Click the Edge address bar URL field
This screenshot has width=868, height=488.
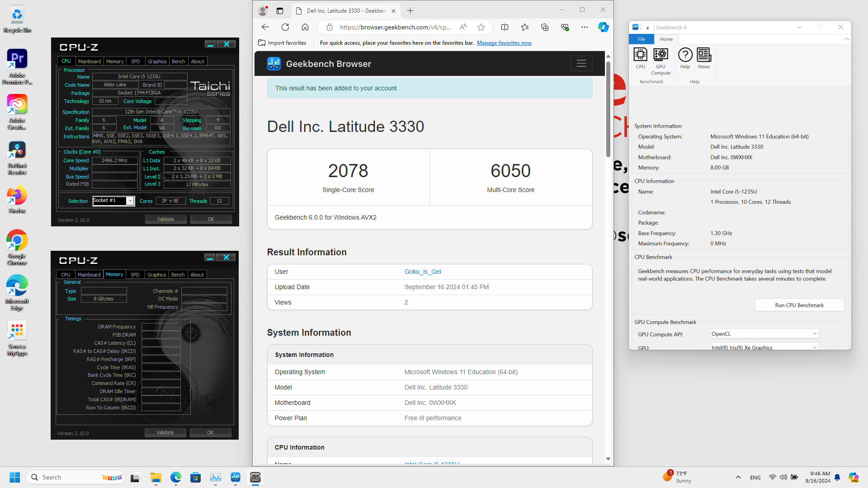point(395,27)
